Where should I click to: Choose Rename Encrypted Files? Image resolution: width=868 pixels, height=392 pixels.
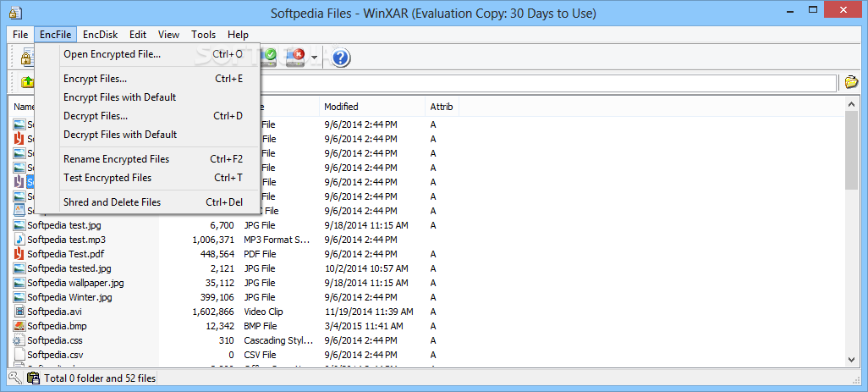click(x=148, y=159)
